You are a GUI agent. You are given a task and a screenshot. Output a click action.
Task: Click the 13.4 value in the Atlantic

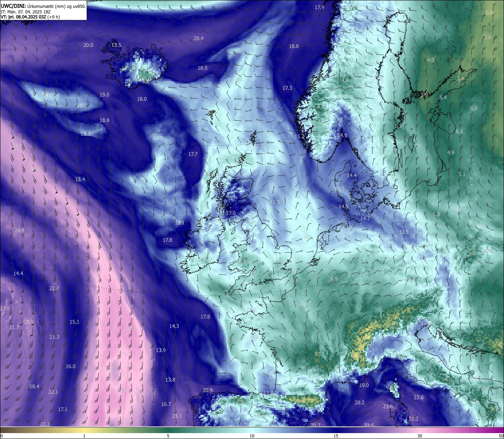(x=80, y=180)
